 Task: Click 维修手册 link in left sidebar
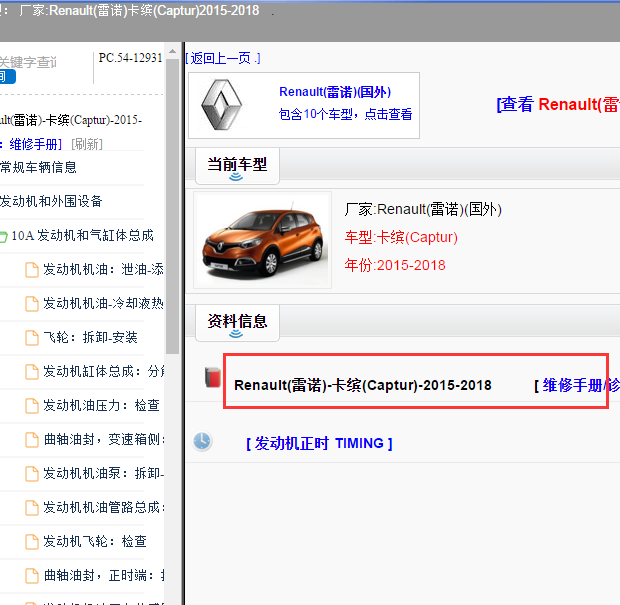click(36, 144)
